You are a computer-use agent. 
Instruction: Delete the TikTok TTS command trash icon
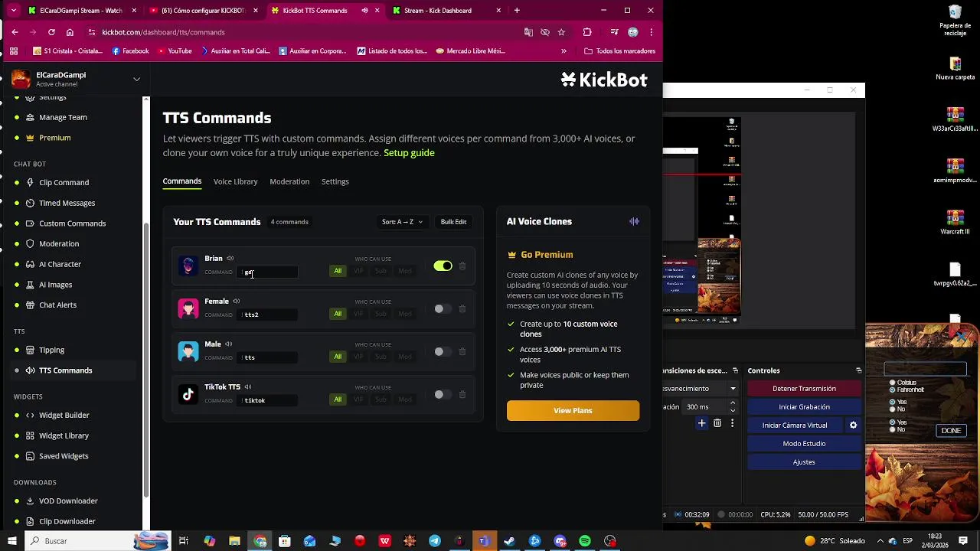462,395
